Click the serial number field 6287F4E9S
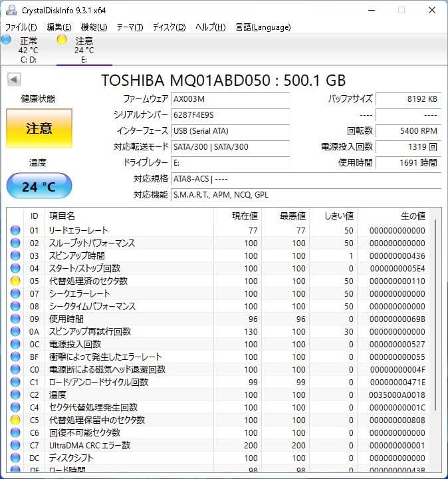 (230, 115)
